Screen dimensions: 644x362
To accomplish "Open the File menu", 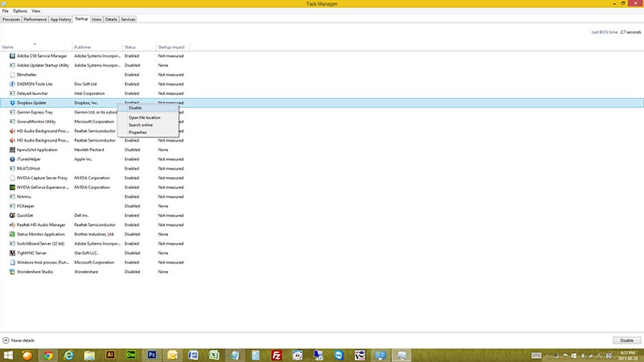I will 6,11.
